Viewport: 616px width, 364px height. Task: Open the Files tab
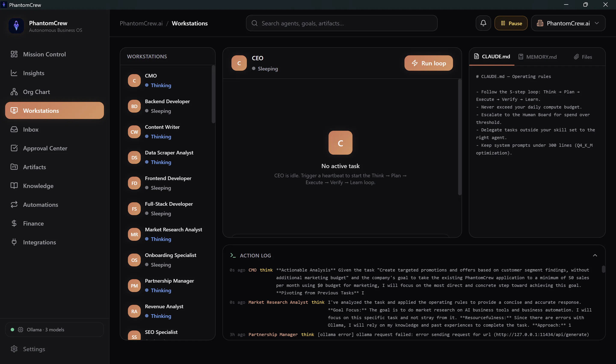583,57
